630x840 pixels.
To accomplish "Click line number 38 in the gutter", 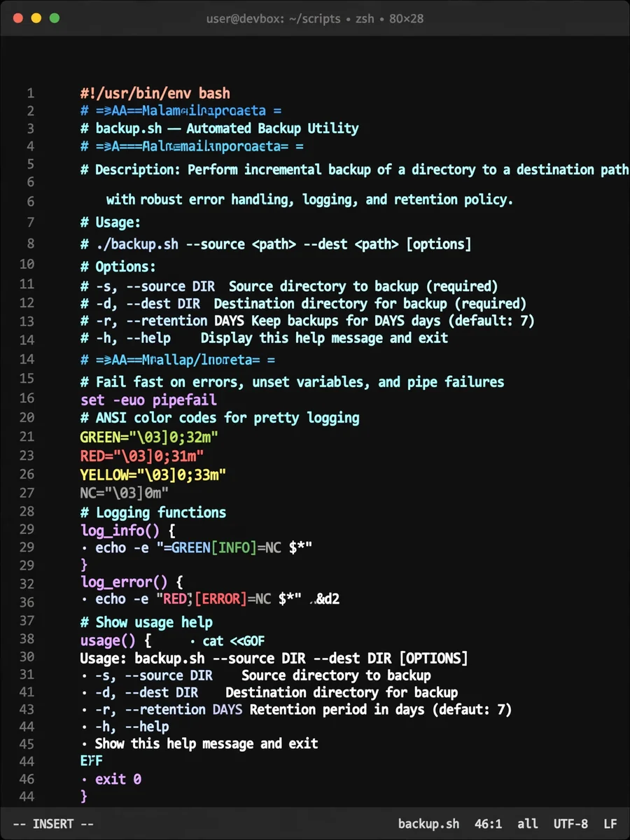I will point(27,638).
